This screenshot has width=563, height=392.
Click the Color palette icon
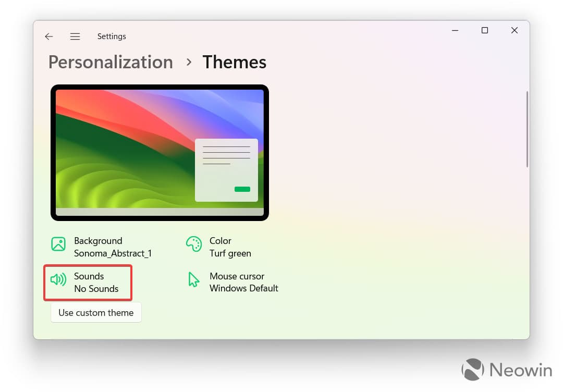(x=193, y=244)
